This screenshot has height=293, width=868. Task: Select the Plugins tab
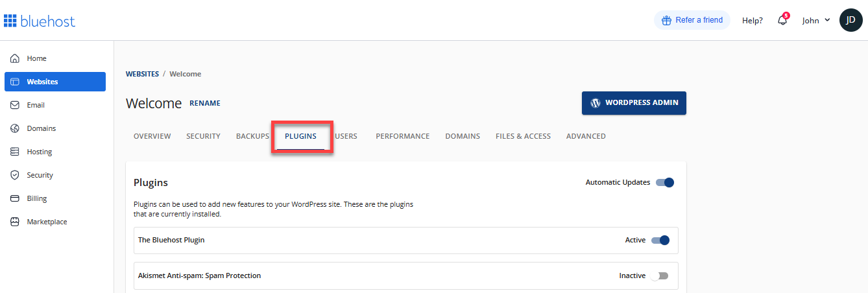(300, 136)
